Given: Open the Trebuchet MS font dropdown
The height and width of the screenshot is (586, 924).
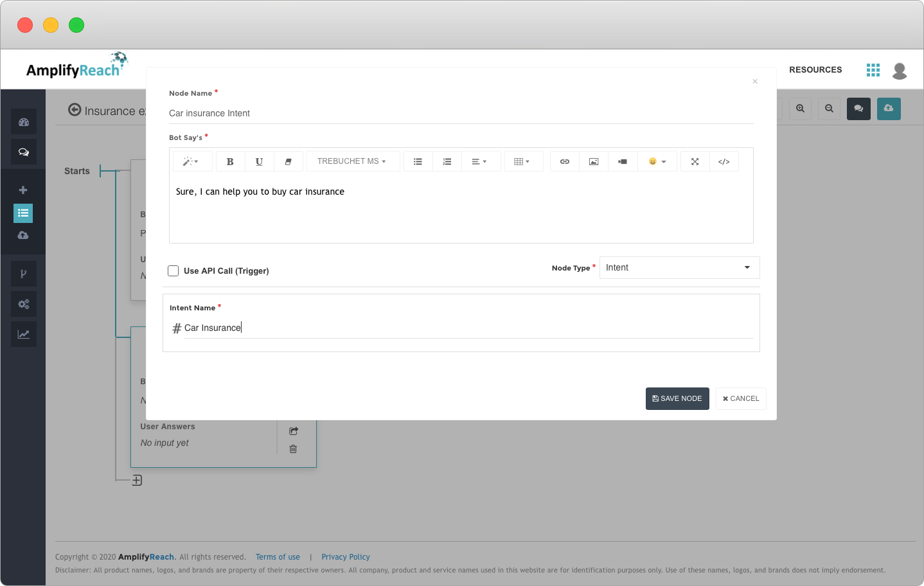Looking at the screenshot, I should pos(353,161).
